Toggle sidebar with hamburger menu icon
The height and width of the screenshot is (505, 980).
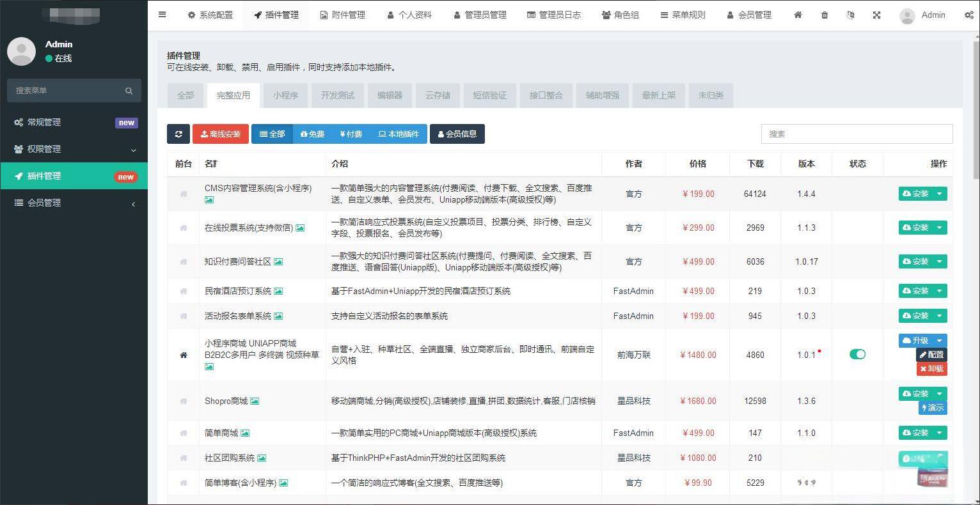click(x=162, y=15)
